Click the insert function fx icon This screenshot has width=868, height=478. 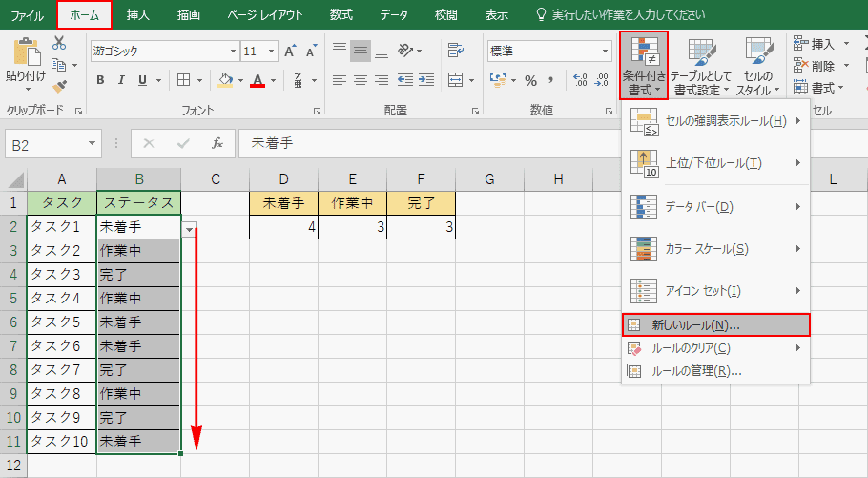click(x=217, y=144)
